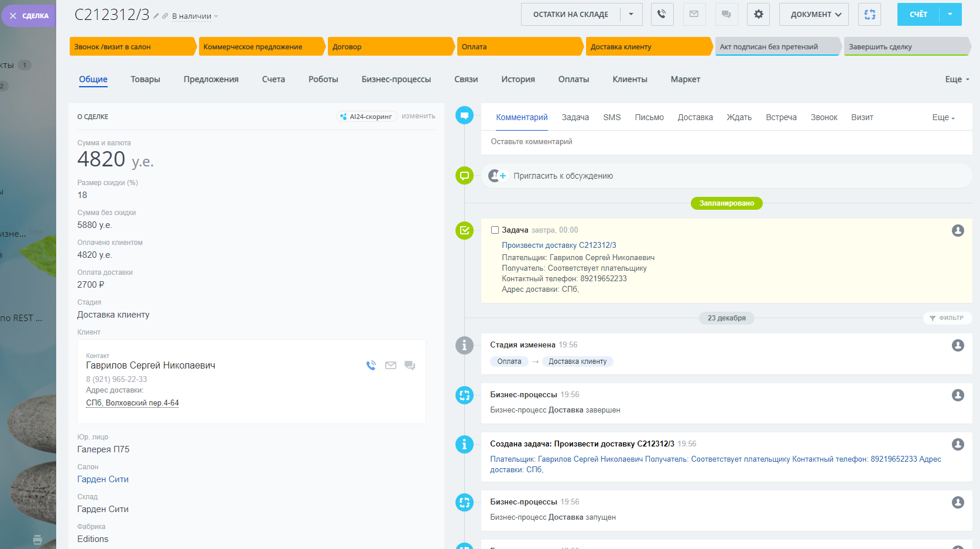Open chat with contact Гаврилов icon
This screenshot has width=980, height=549.
[410, 366]
